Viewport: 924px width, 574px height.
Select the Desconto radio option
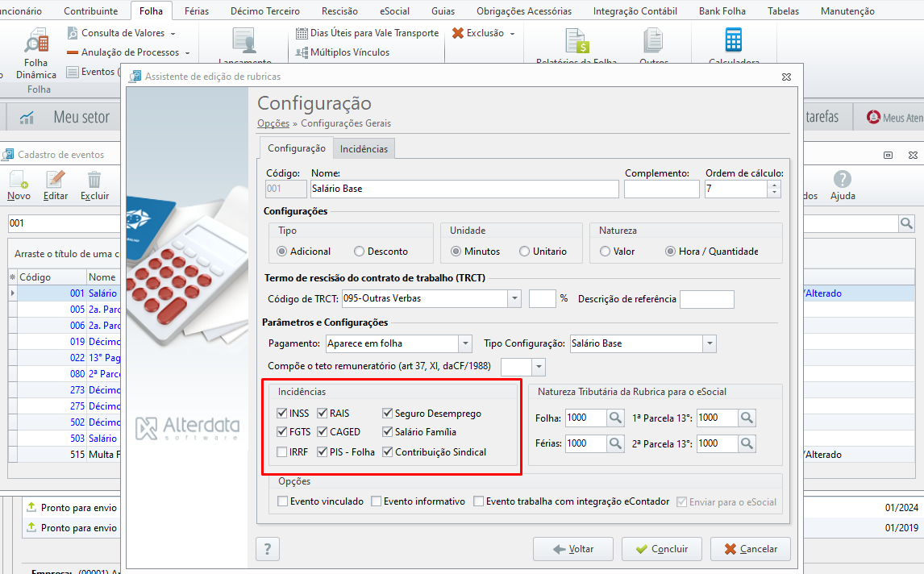pos(359,251)
